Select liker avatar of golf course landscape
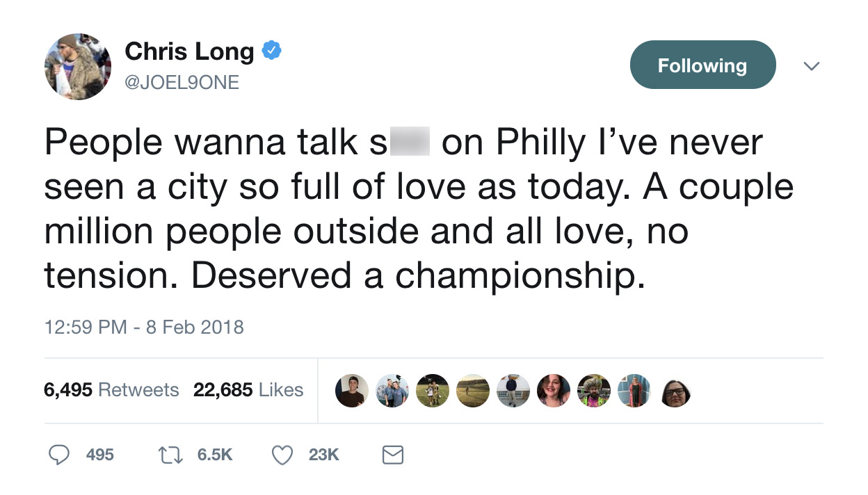Viewport: 868px width, 495px height. click(x=473, y=391)
